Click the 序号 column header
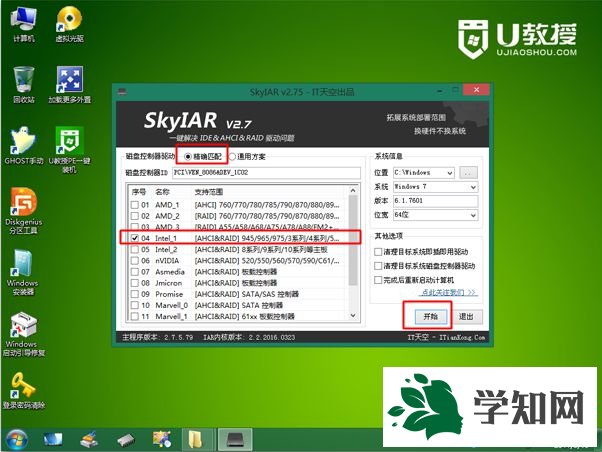The image size is (602, 452). point(138,192)
